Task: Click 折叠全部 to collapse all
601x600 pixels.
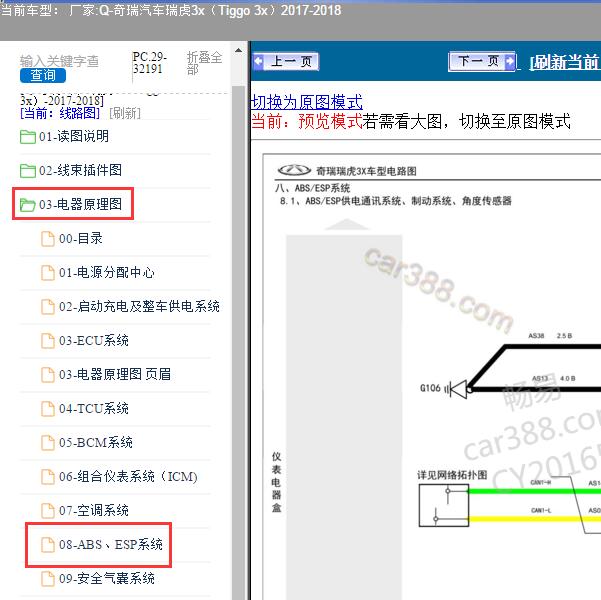Action: coord(204,63)
